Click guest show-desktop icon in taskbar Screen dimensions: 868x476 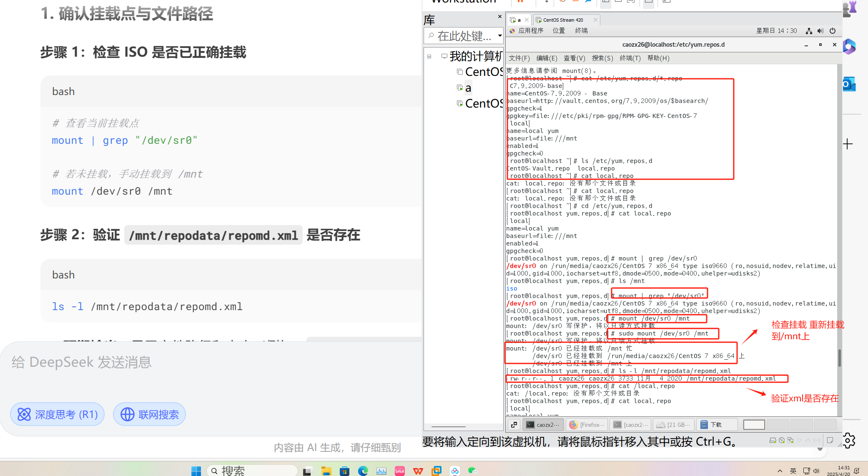[x=514, y=425]
